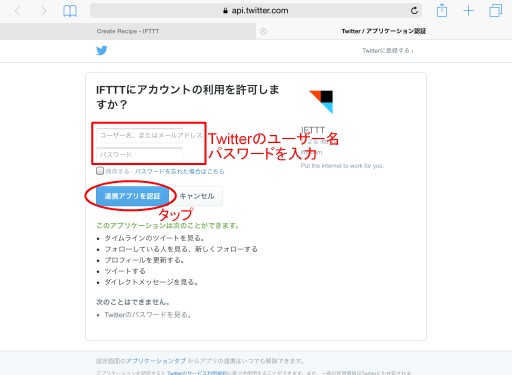Viewport: 512px width, 375px height.
Task: Open Safari bookmarks book icon
Action: [70, 11]
